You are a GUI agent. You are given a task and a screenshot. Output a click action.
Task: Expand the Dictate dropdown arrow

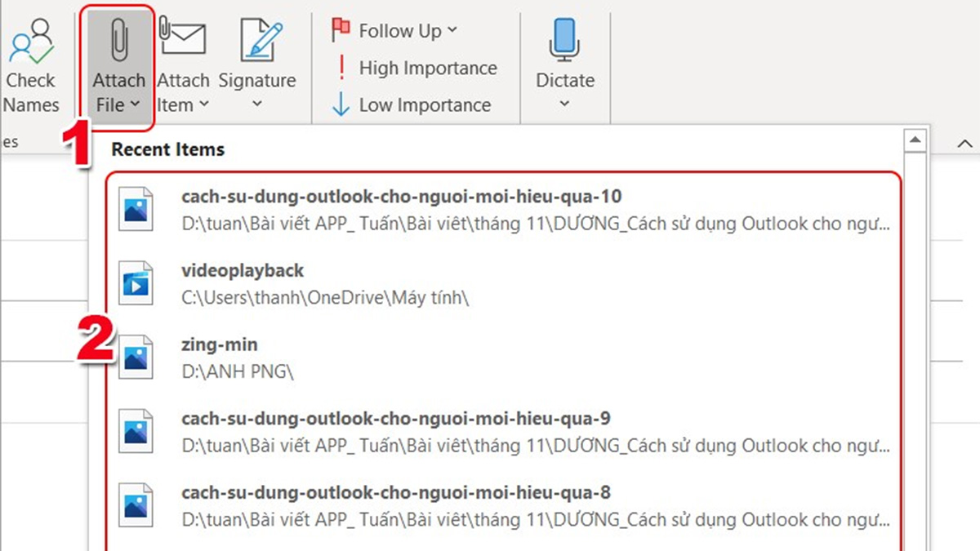coord(564,104)
